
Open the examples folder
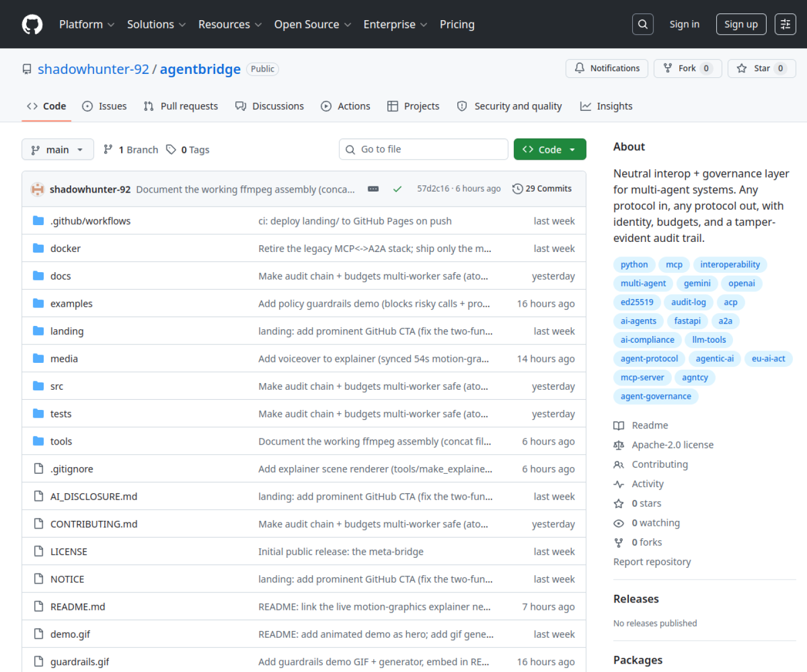click(x=71, y=304)
